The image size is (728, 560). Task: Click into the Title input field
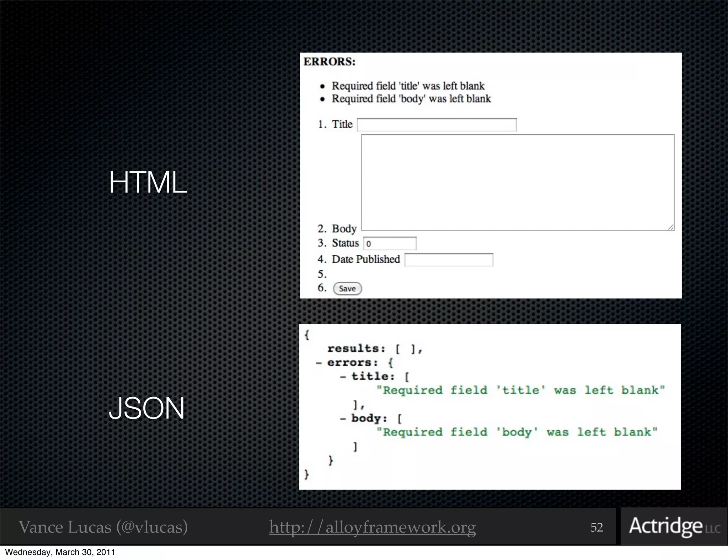pos(437,125)
